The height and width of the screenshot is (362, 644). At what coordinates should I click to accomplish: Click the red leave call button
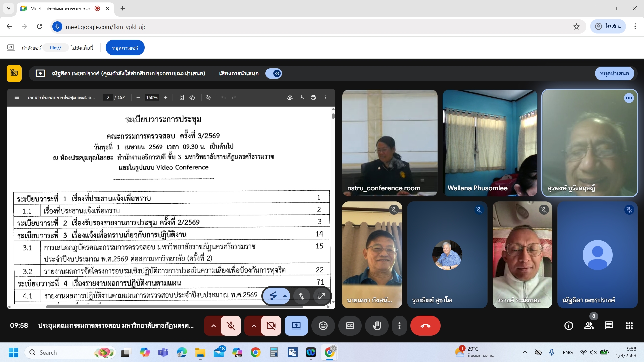pos(425,325)
